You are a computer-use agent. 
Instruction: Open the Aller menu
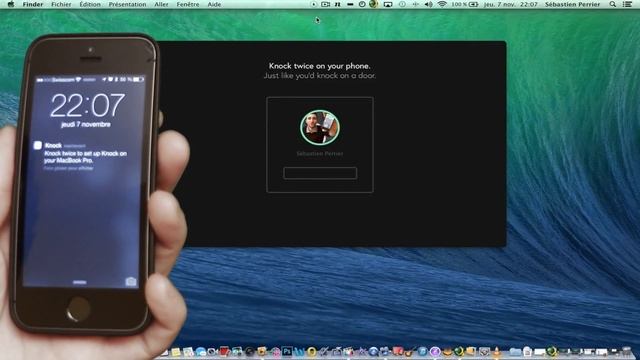161,4
